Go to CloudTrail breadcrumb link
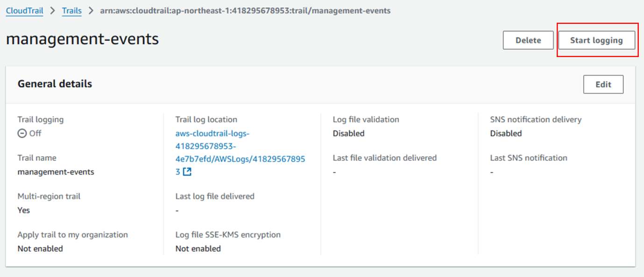The image size is (644, 277). [x=24, y=10]
